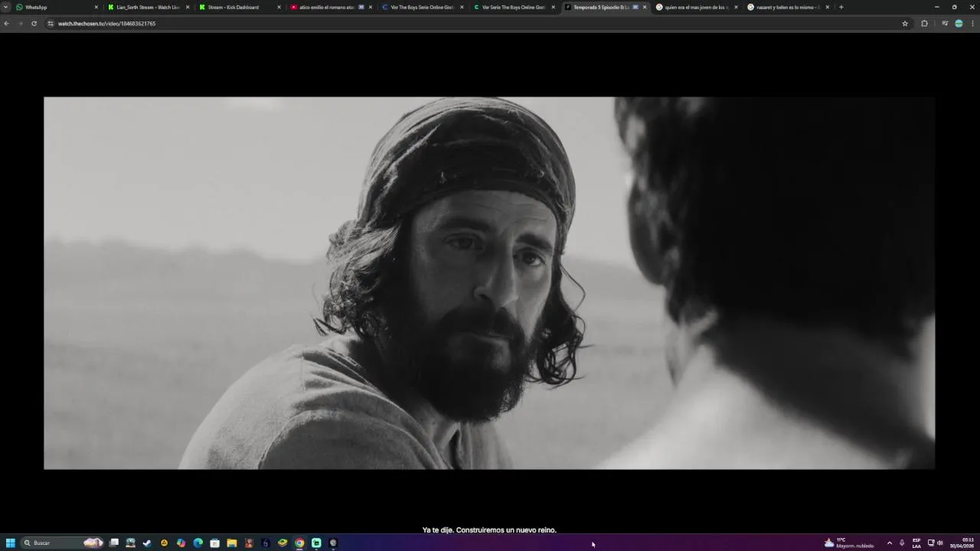980x551 pixels.
Task: Open Microsoft Edge from the taskbar
Action: pyautogui.click(x=198, y=543)
